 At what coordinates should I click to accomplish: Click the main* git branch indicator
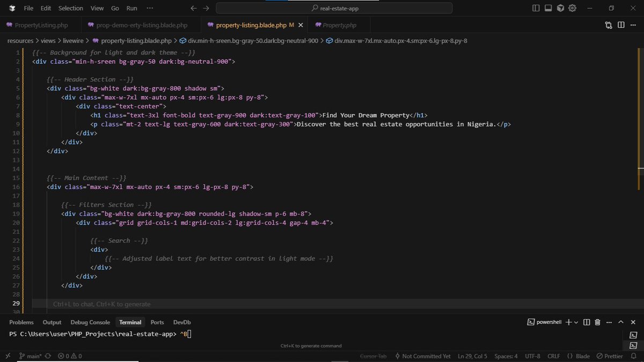pyautogui.click(x=31, y=356)
